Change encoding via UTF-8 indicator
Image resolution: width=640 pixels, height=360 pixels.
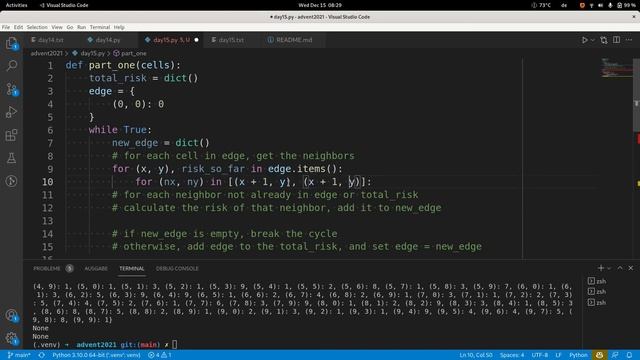[x=540, y=355]
